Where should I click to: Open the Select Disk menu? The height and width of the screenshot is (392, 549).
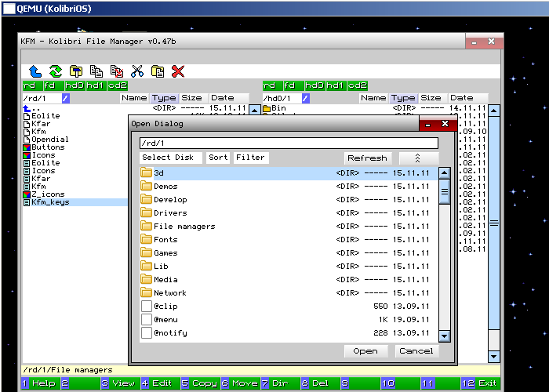point(167,158)
